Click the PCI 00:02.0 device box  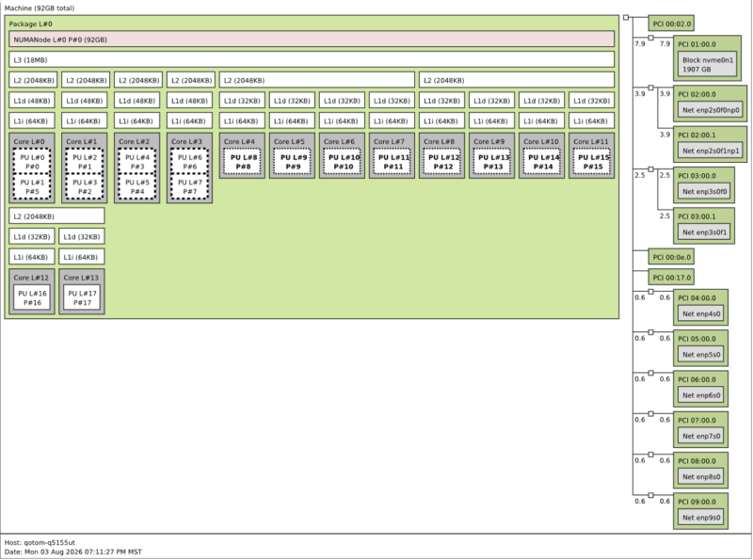671,24
